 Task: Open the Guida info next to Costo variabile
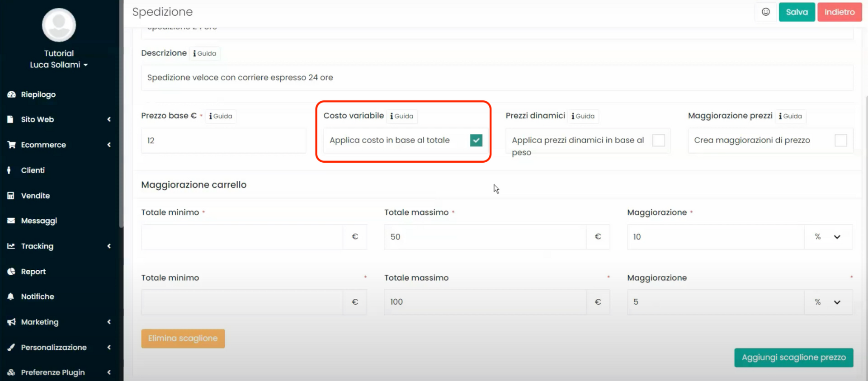(402, 116)
